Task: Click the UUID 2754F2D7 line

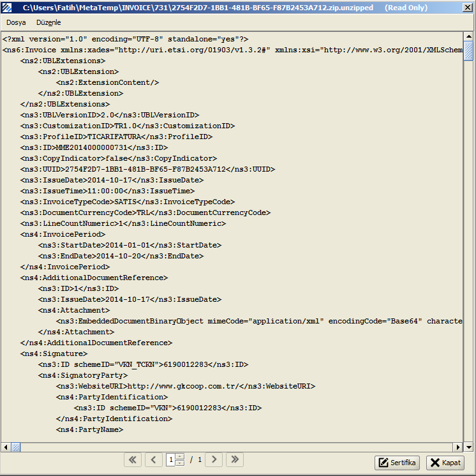Action: point(147,169)
